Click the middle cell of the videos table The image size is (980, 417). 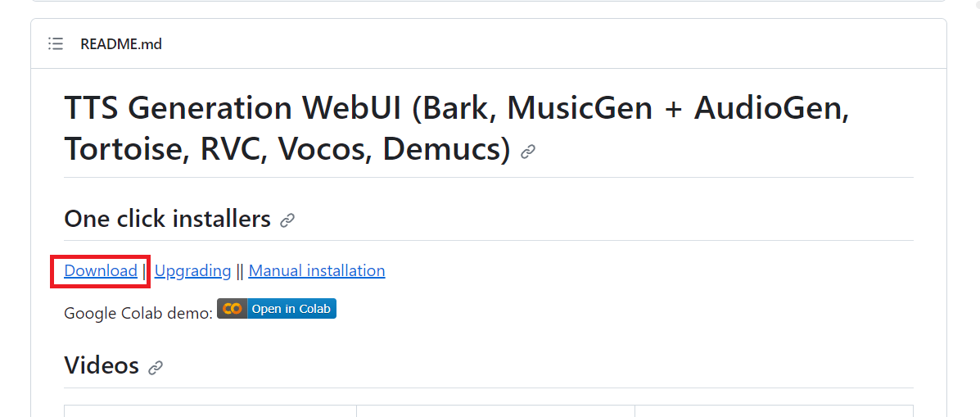coord(495,410)
